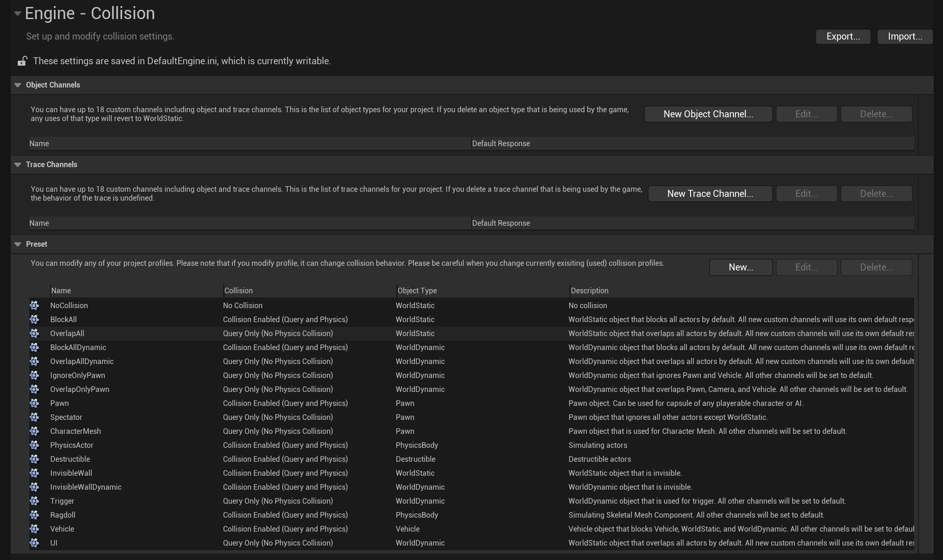Click the New Object Channel button

tap(708, 114)
